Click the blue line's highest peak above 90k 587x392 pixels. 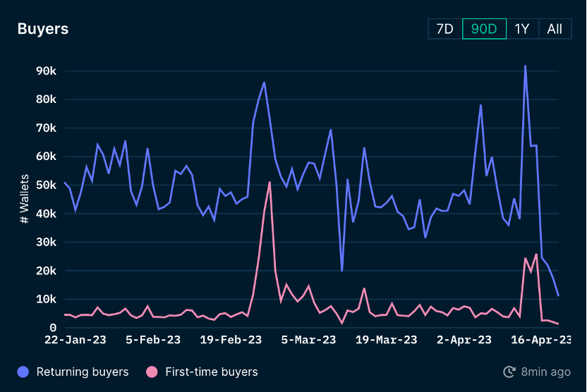pyautogui.click(x=525, y=66)
